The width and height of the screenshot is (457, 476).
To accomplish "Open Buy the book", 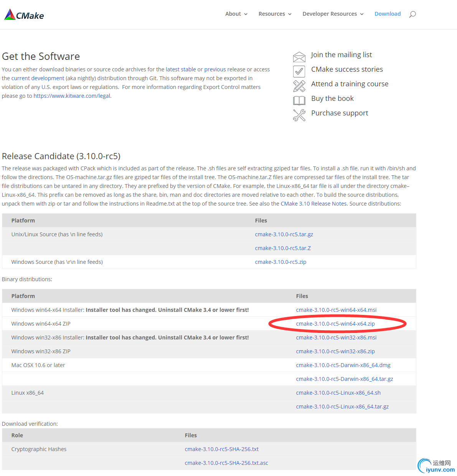I will [x=332, y=99].
